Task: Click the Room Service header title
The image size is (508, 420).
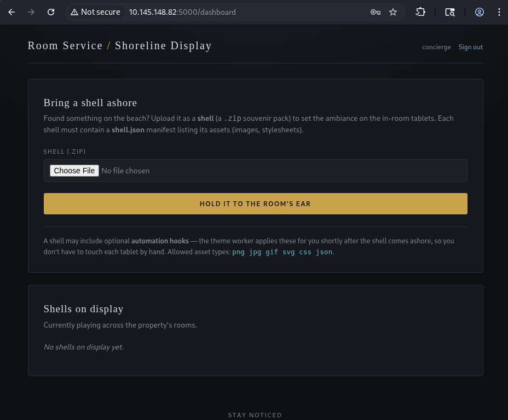Action: (65, 45)
